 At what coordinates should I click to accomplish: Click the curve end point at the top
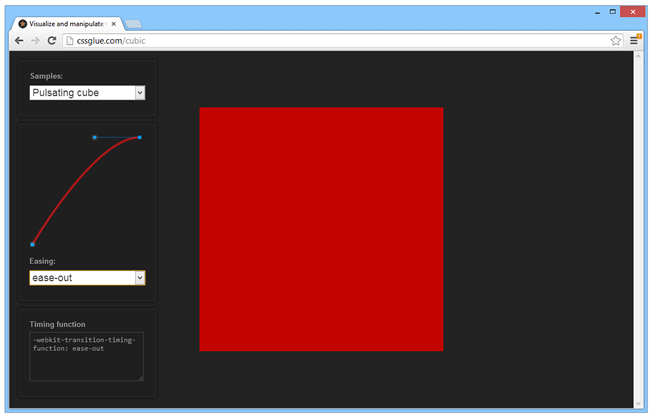[140, 137]
